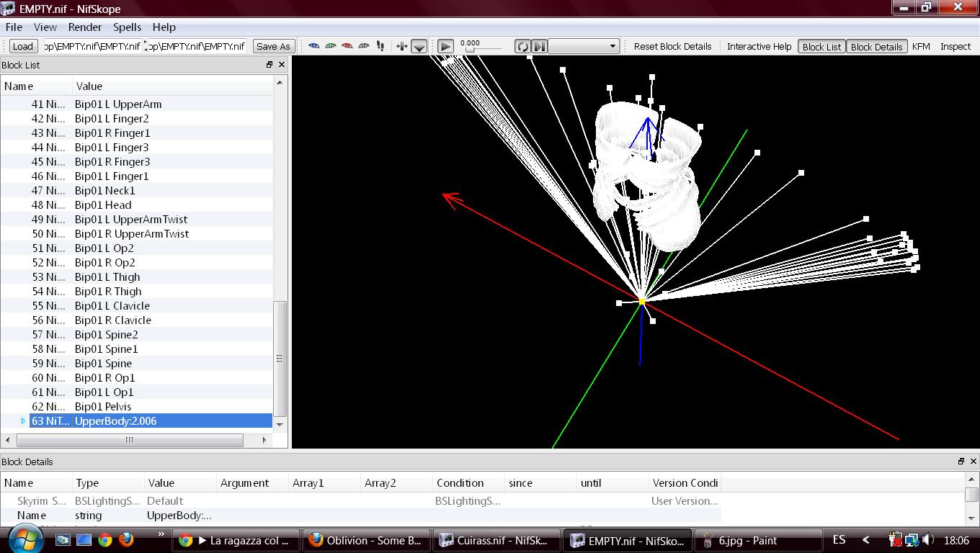This screenshot has height=553, width=980.
Task: Select the walk mode footprints icon
Action: [x=380, y=46]
